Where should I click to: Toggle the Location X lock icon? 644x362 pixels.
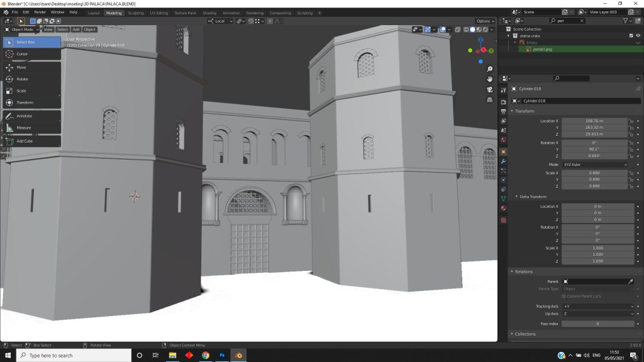coord(631,121)
